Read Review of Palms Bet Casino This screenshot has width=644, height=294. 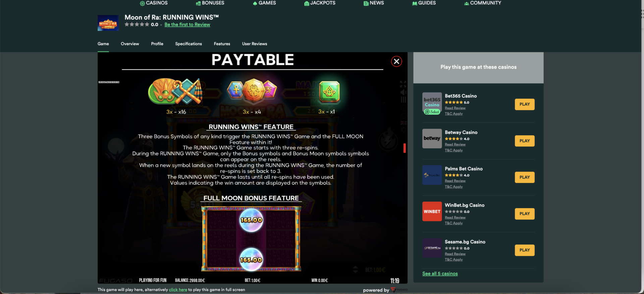[x=455, y=181]
